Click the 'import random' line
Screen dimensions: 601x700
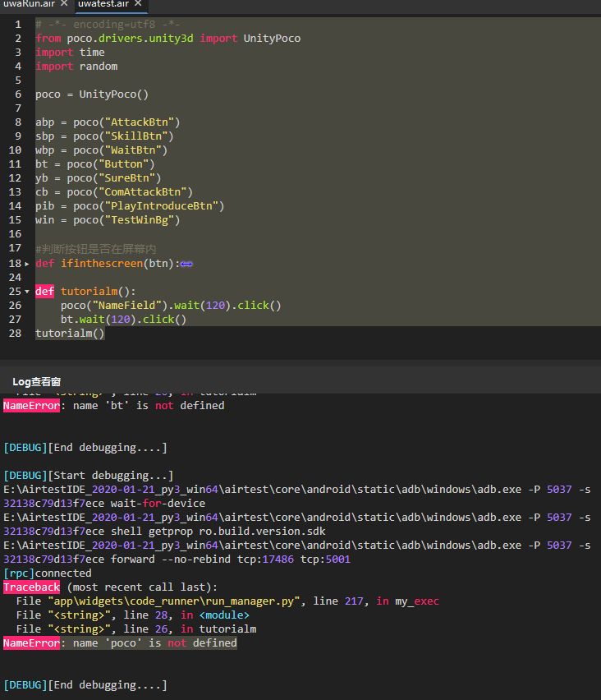pyautogui.click(x=76, y=67)
